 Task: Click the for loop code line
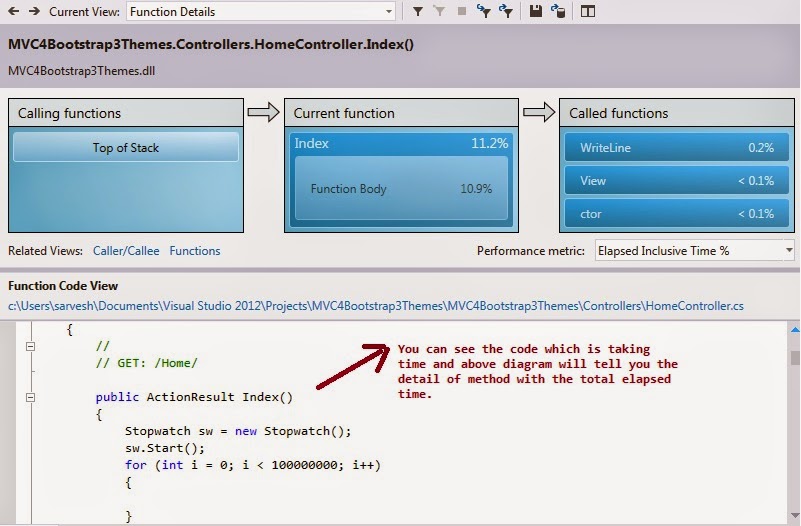coord(253,465)
